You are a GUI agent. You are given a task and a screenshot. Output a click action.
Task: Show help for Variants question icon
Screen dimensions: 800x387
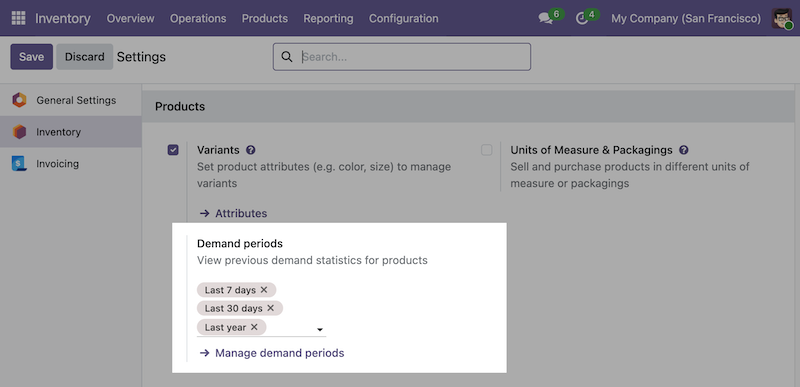[x=251, y=150]
